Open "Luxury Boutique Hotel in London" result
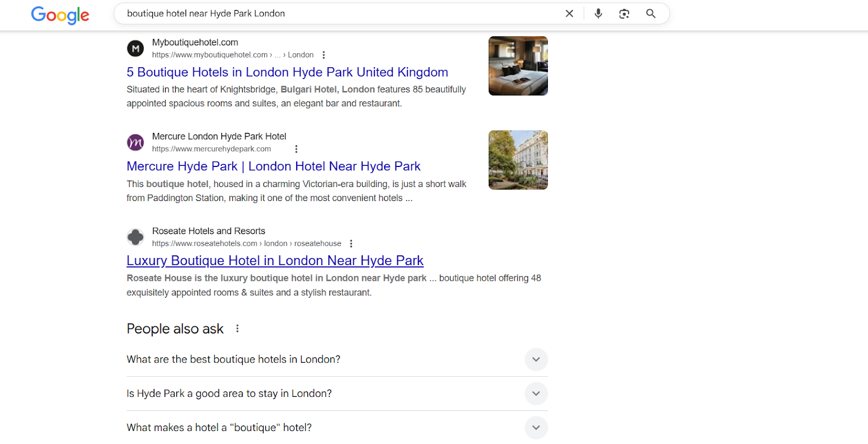The width and height of the screenshot is (868, 444). click(x=275, y=261)
